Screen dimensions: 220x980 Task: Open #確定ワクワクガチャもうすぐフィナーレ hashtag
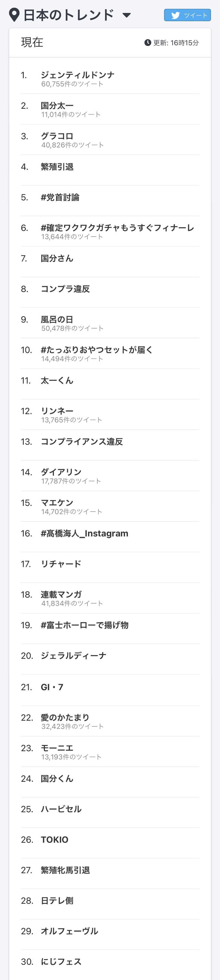(x=117, y=227)
